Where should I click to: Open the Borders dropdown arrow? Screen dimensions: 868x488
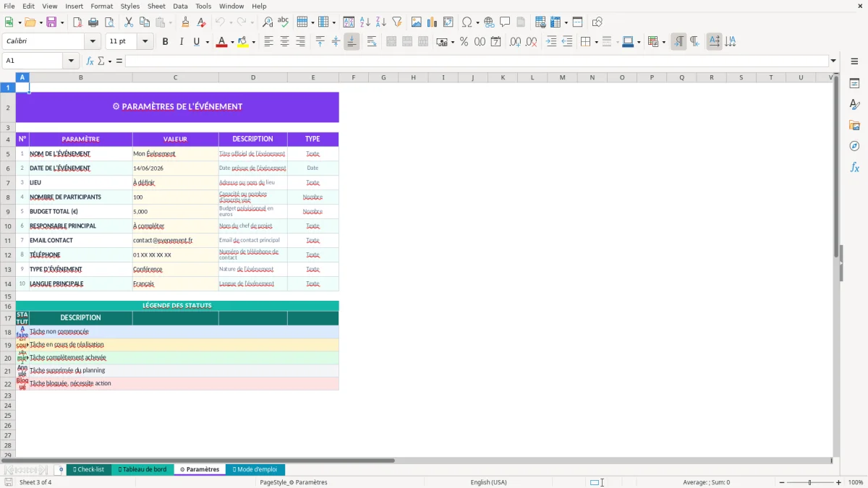[x=595, y=42]
